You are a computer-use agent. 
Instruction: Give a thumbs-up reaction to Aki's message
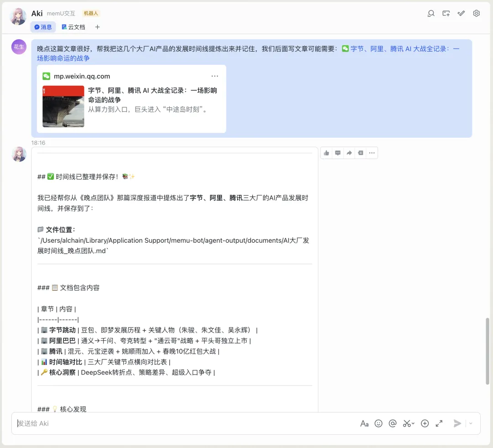click(326, 153)
